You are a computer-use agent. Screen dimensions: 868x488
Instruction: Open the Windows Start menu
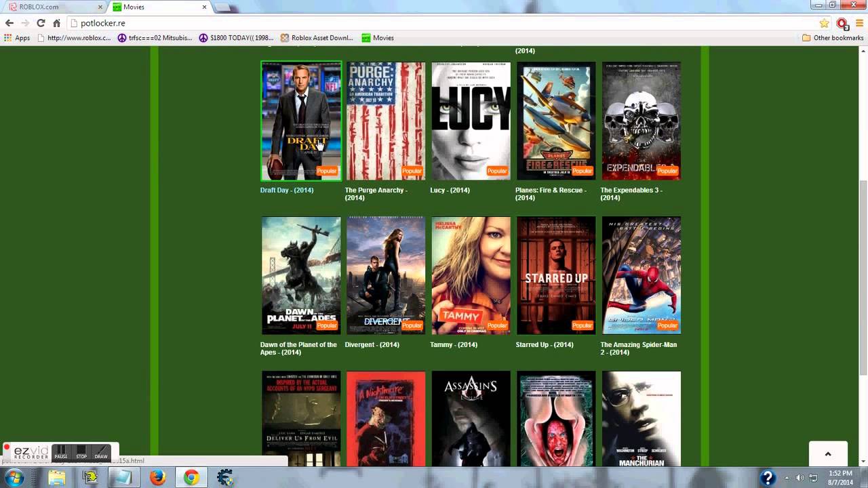14,478
